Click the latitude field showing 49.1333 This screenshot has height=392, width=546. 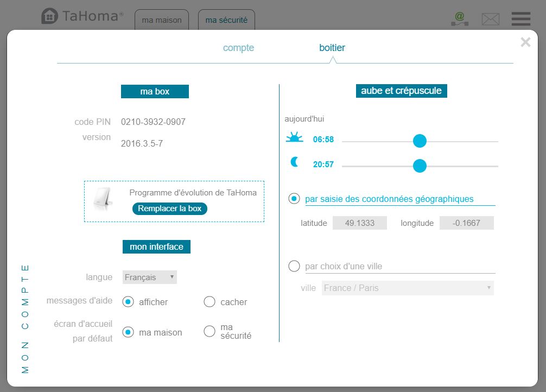point(360,223)
